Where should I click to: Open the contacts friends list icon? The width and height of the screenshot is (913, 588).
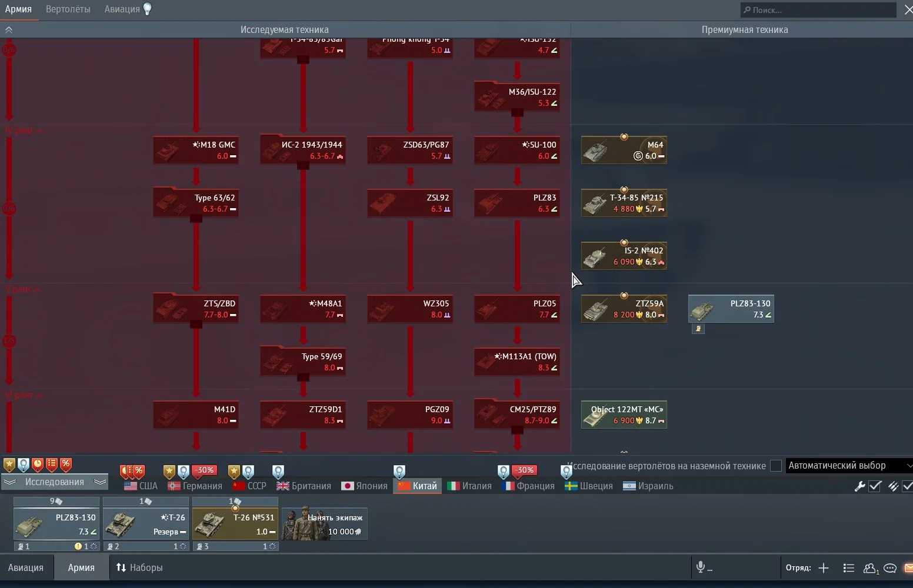869,568
